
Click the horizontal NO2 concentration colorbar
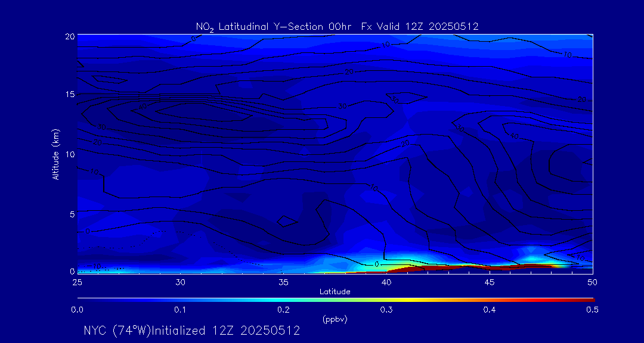tap(336, 300)
